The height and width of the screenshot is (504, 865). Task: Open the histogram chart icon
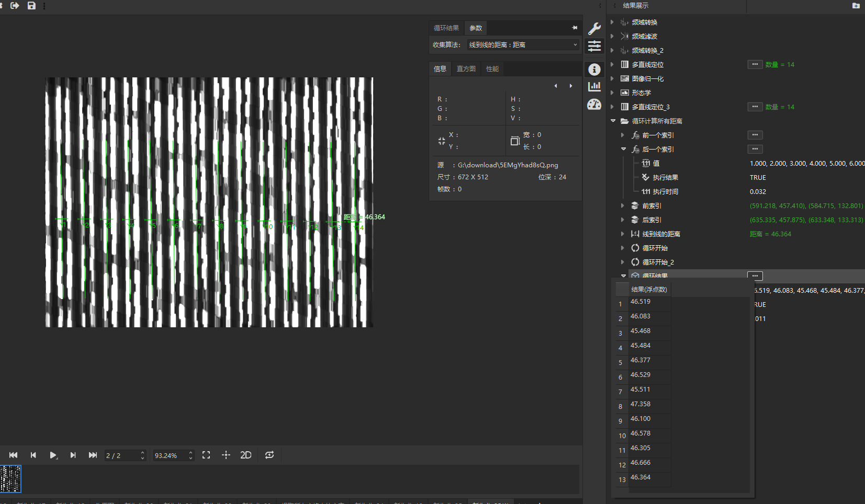[594, 87]
